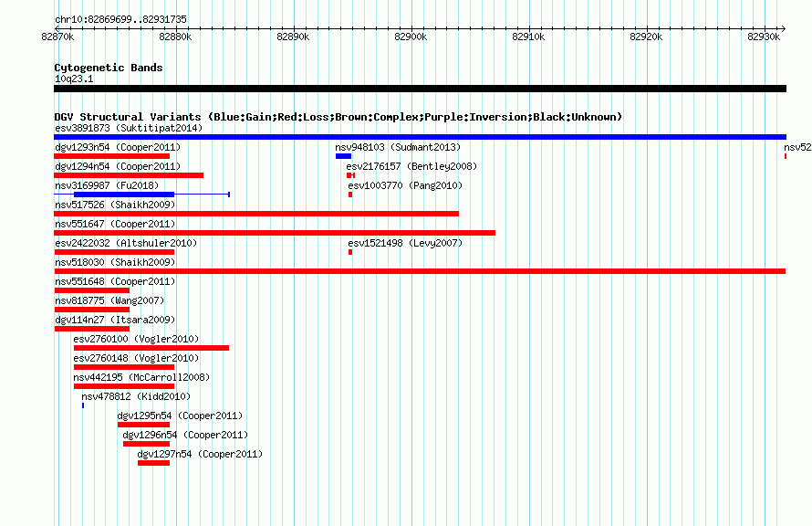The image size is (812, 526).
Task: Open the dgv1293n54 (Cooper2011) variant label
Action: (118, 147)
